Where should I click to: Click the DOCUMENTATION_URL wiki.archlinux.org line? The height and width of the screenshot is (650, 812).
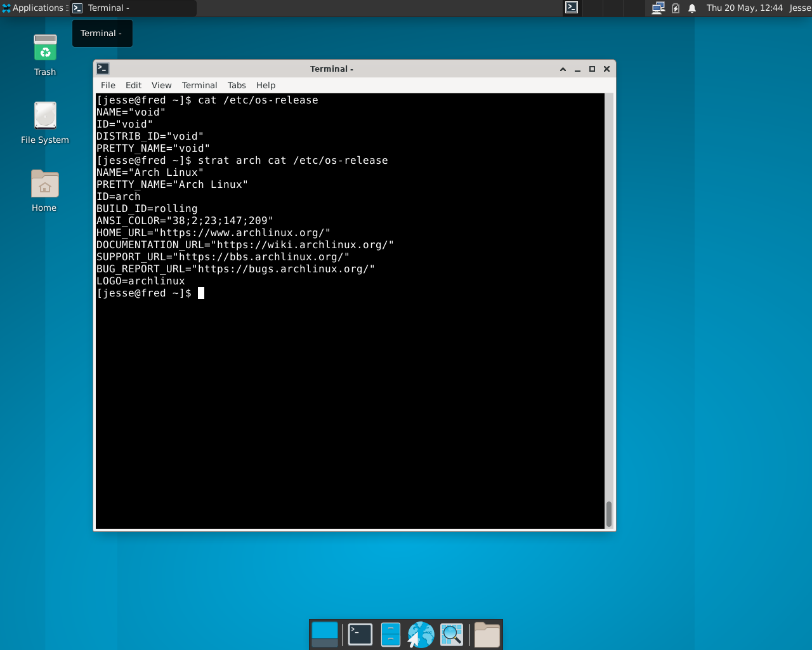245,245
